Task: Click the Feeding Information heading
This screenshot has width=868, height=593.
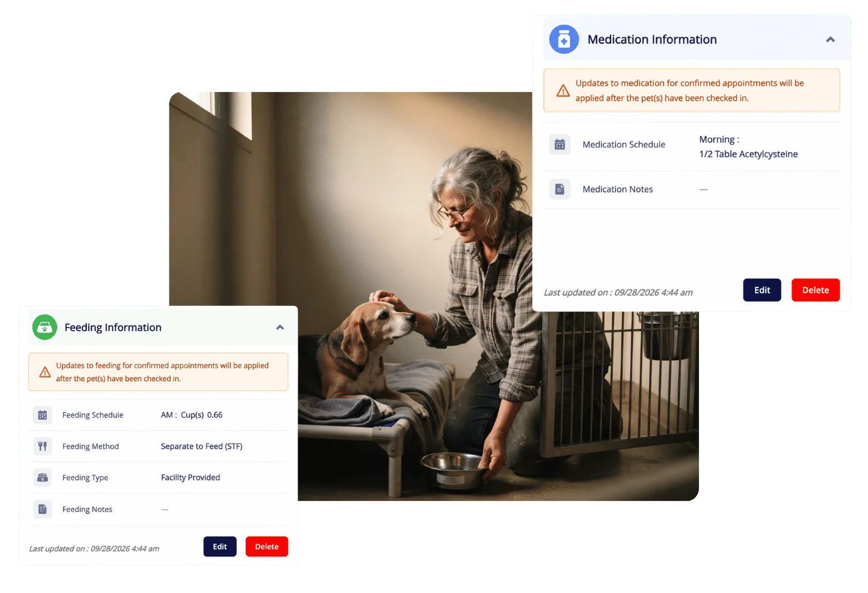Action: 113,327
